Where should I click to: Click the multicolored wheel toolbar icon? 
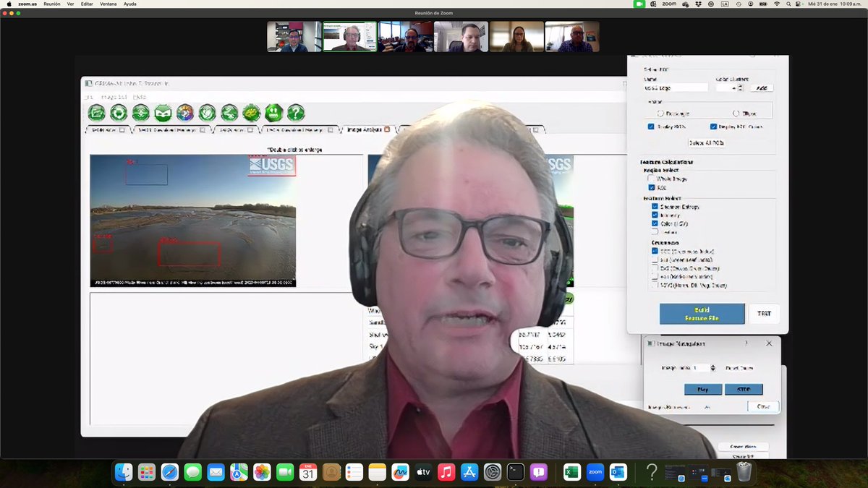[x=185, y=113]
